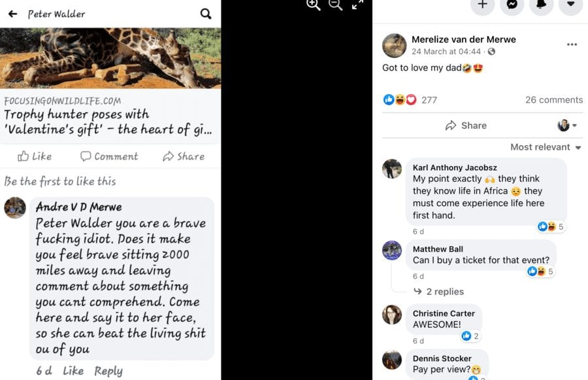The height and width of the screenshot is (380, 588).
Task: Open the Messenger icon in the top bar
Action: point(512,5)
